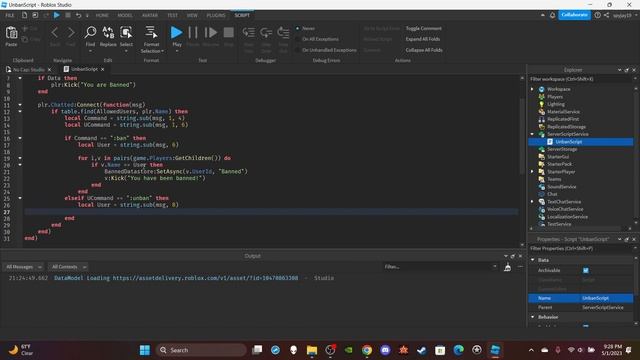Expand the StarterPlayer tree node
The height and width of the screenshot is (360, 640).
[532, 172]
